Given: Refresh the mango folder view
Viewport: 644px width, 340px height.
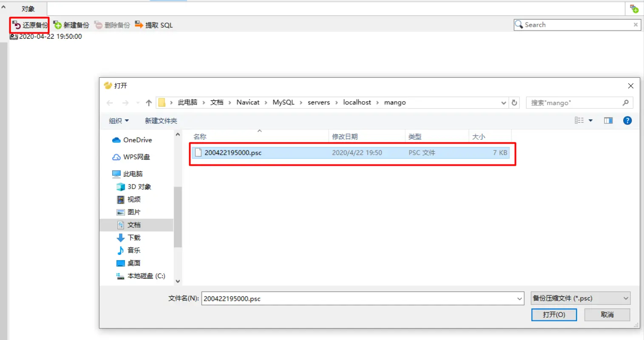Looking at the screenshot, I should click(514, 103).
